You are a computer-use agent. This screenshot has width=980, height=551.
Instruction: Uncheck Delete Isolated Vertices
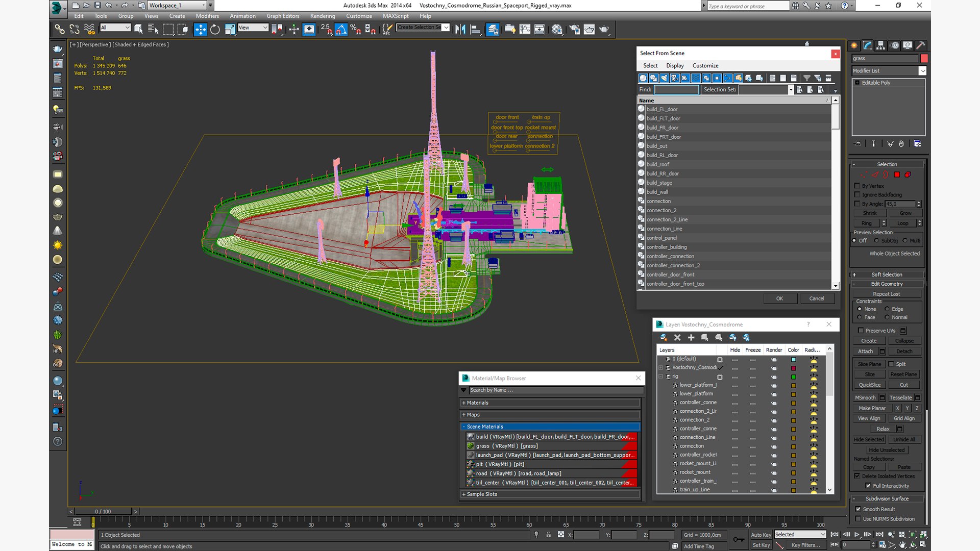tap(857, 476)
